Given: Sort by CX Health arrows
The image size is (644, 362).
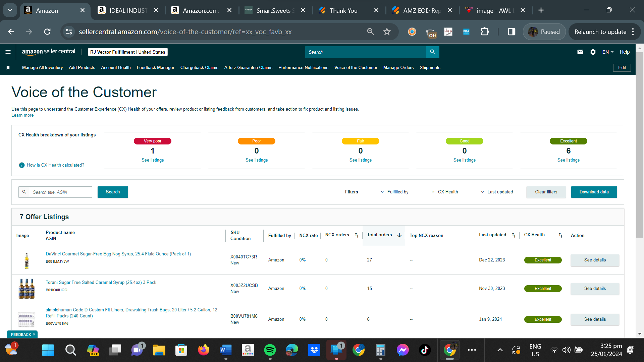Looking at the screenshot, I should (x=560, y=235).
